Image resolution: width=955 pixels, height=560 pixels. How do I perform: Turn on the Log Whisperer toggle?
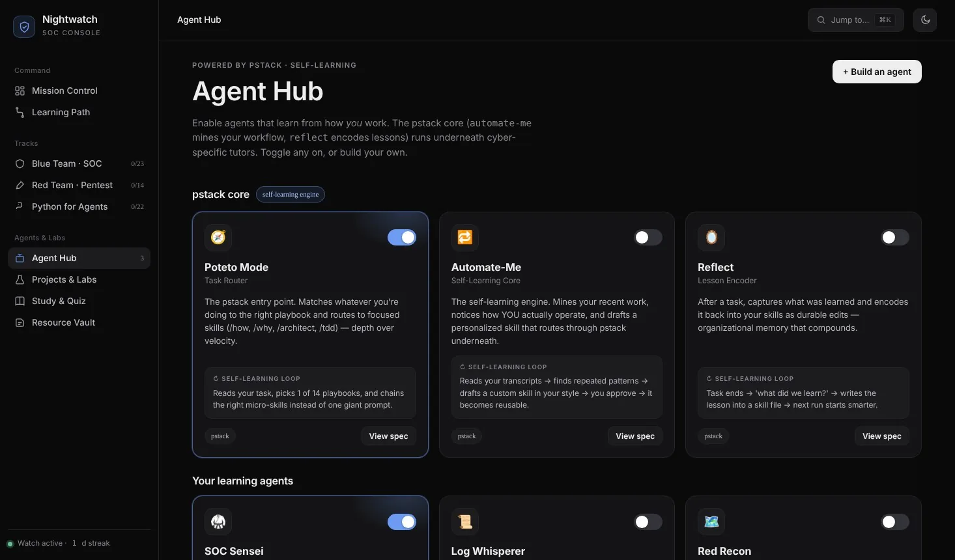point(648,522)
